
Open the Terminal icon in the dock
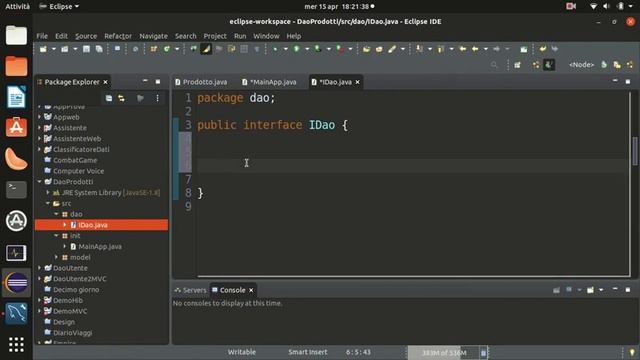pyautogui.click(x=16, y=190)
